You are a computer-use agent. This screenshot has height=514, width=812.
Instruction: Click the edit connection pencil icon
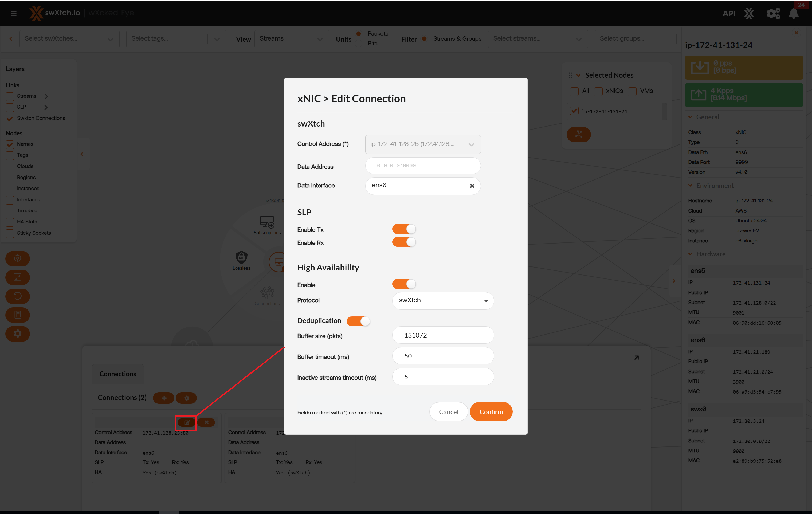[186, 422]
